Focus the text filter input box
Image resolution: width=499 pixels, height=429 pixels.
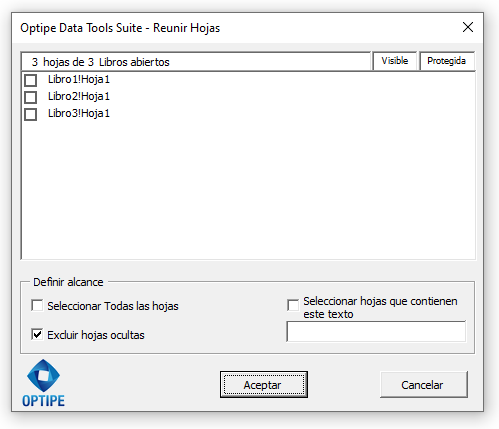point(376,331)
